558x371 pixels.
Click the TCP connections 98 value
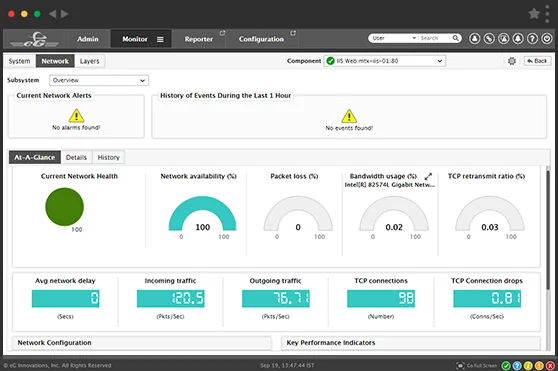[381, 298]
